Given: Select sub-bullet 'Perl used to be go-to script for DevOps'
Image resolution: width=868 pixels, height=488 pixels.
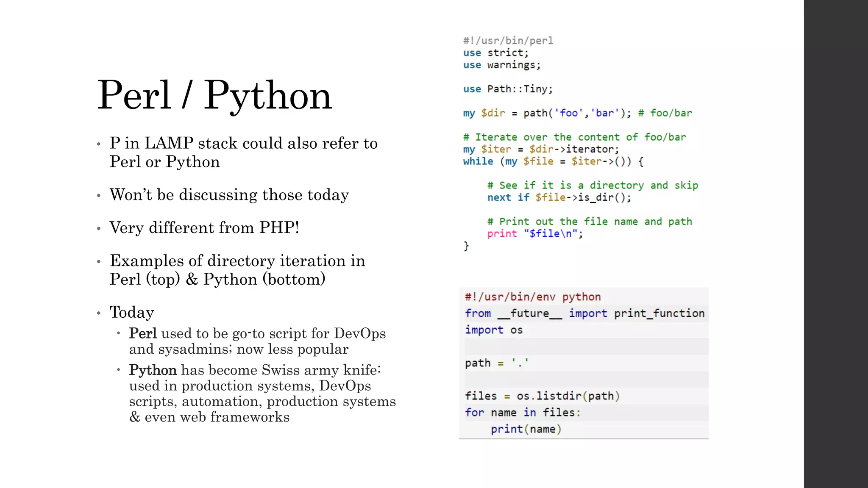Looking at the screenshot, I should pyautogui.click(x=257, y=333).
